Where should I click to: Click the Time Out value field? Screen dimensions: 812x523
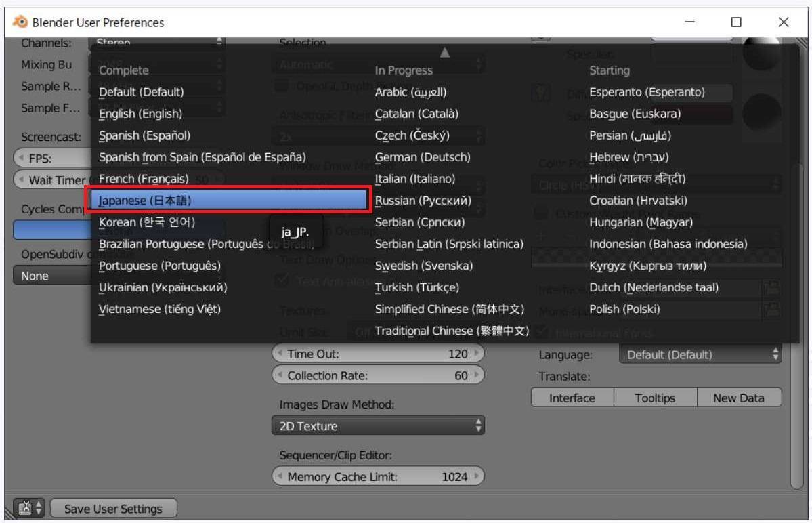click(x=378, y=354)
